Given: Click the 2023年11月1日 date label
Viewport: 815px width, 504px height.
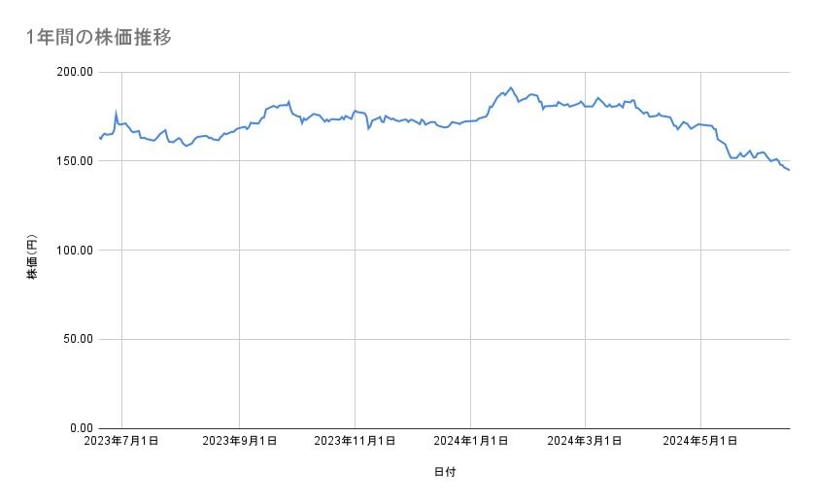Looking at the screenshot, I should pyautogui.click(x=354, y=442).
